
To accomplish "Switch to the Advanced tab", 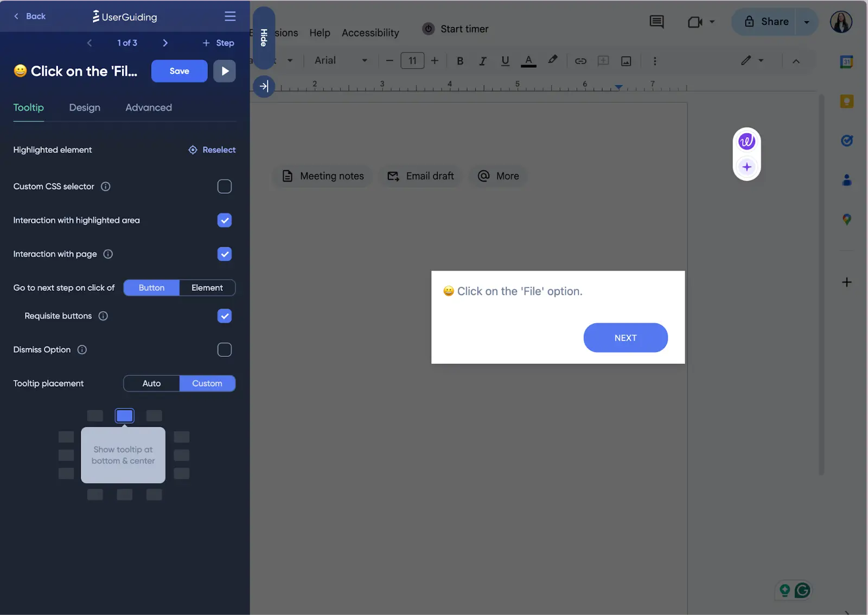I will (x=149, y=107).
